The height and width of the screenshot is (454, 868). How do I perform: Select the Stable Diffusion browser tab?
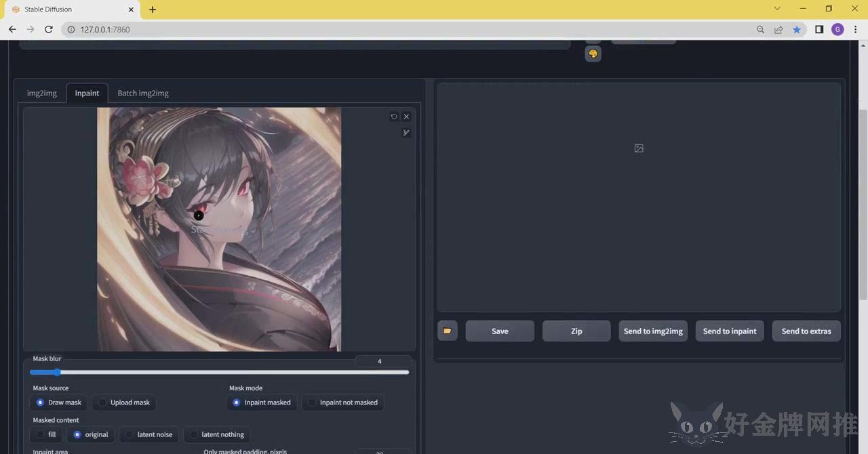tap(71, 9)
